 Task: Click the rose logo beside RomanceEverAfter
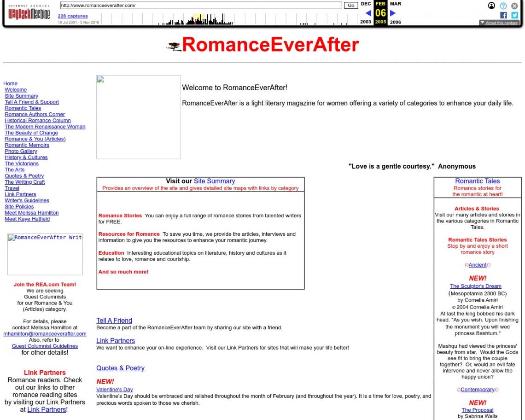coord(174,47)
